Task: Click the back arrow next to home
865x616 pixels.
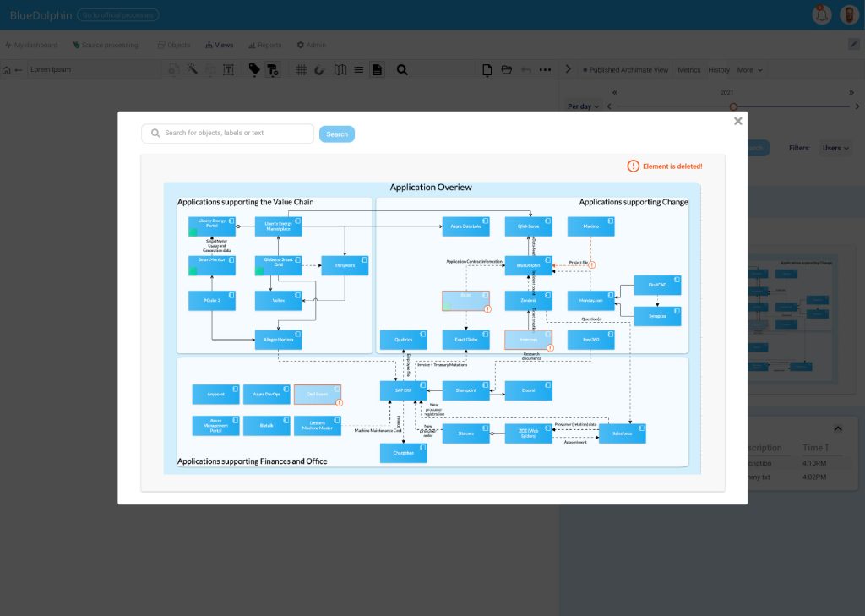Action: coord(19,70)
